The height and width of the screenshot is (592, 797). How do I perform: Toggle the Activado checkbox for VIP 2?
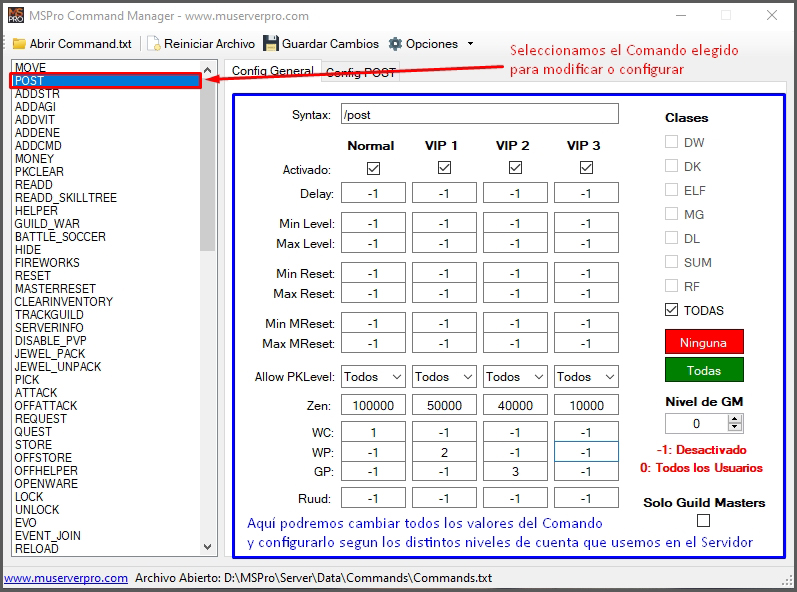click(x=515, y=168)
